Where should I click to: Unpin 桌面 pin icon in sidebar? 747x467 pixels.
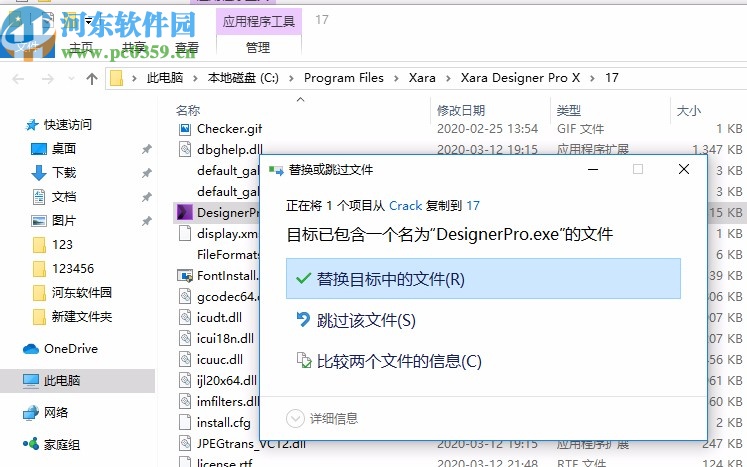tap(146, 149)
